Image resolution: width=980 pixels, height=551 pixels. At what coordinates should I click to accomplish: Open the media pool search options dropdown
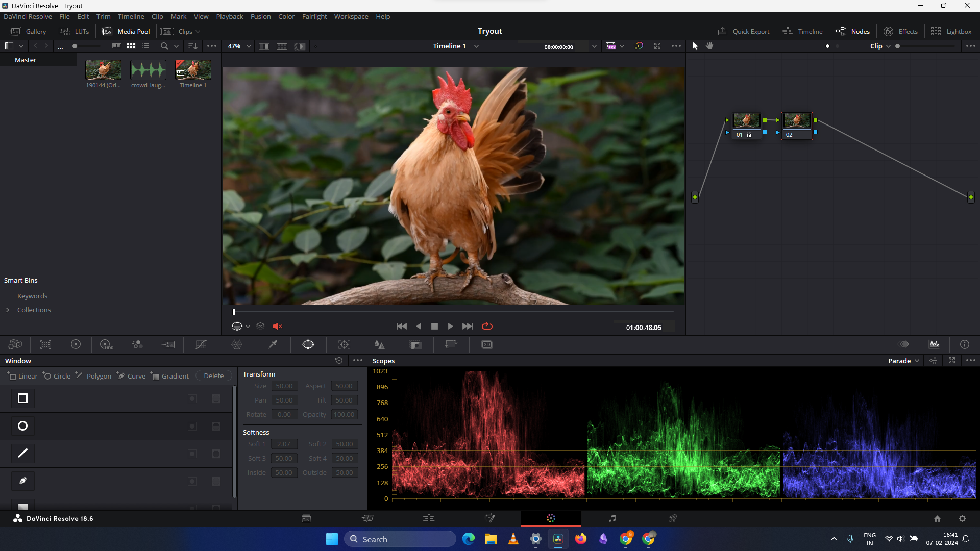click(x=176, y=46)
